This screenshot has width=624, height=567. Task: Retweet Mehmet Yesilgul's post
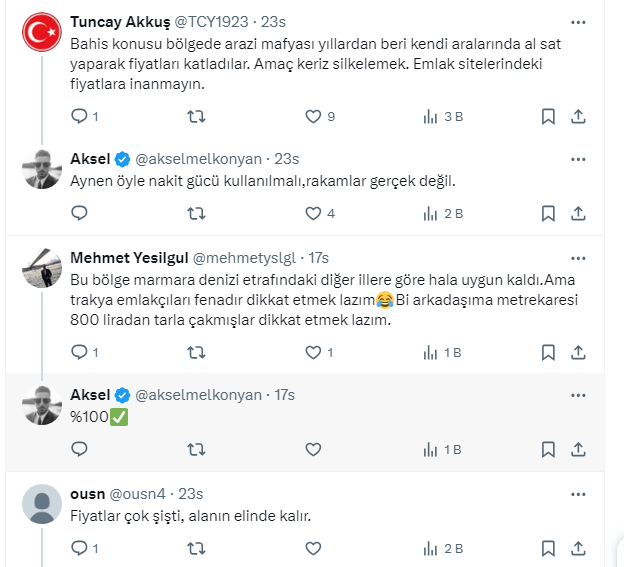click(x=197, y=352)
